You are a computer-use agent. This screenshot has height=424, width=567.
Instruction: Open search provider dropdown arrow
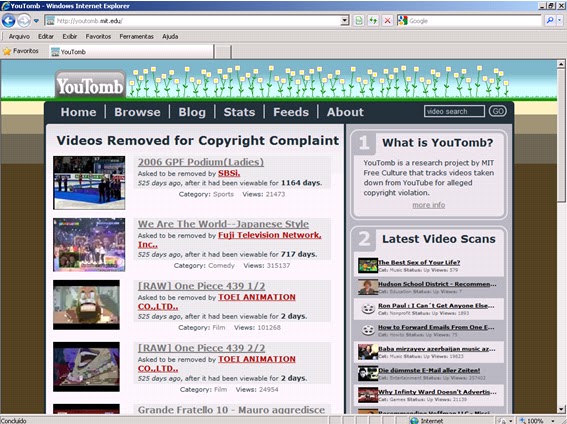[x=559, y=21]
